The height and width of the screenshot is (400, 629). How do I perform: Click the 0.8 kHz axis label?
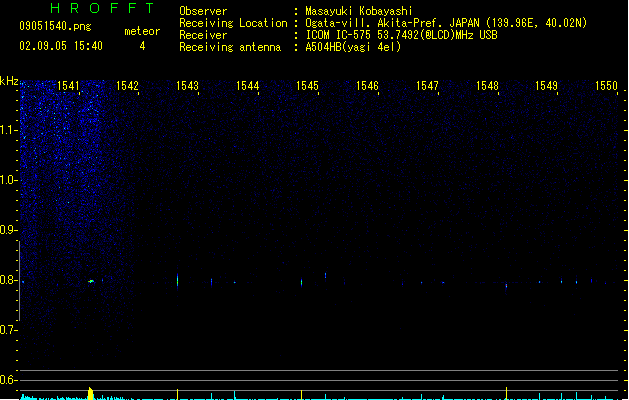[8, 280]
